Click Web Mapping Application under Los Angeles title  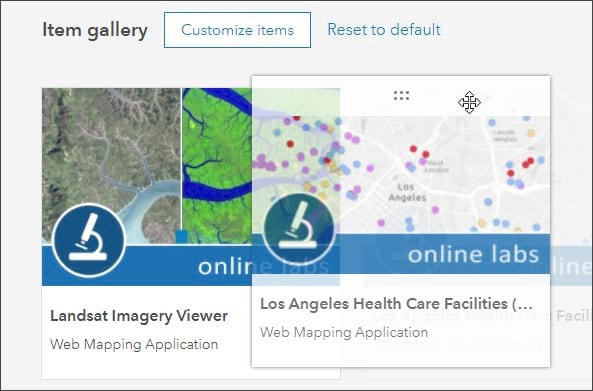pos(344,332)
